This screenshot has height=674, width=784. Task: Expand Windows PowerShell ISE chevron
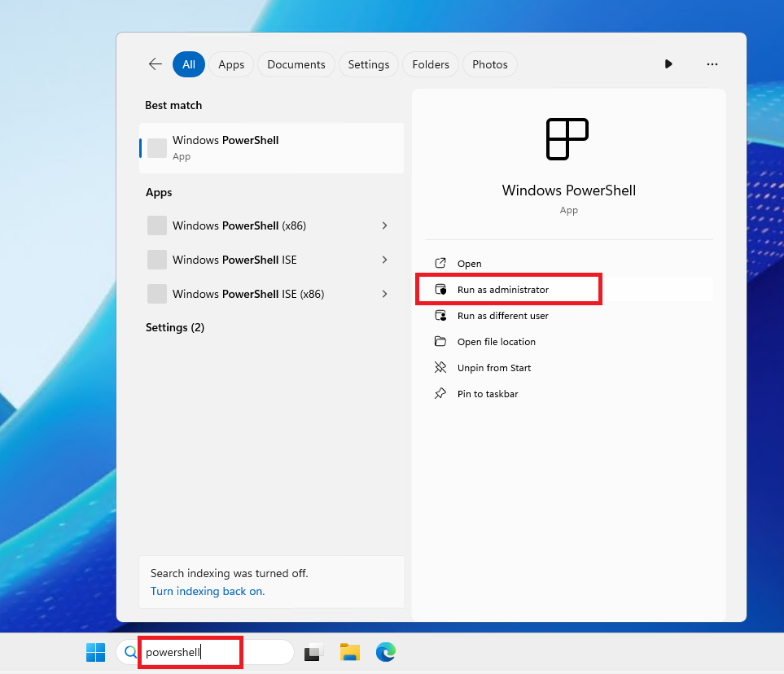[384, 260]
